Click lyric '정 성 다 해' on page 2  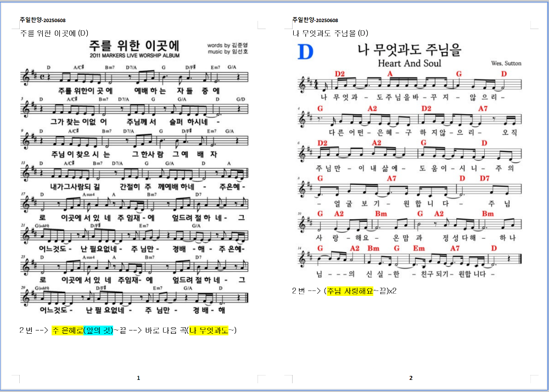click(460, 238)
